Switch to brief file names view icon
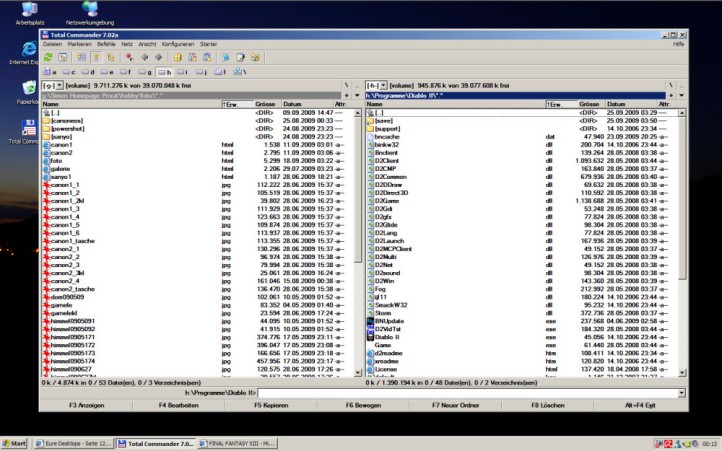The height and width of the screenshot is (451, 722). pyautogui.click(x=82, y=57)
